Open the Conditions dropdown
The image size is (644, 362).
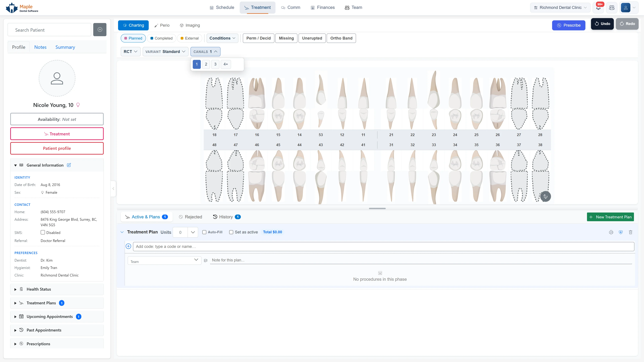click(222, 38)
